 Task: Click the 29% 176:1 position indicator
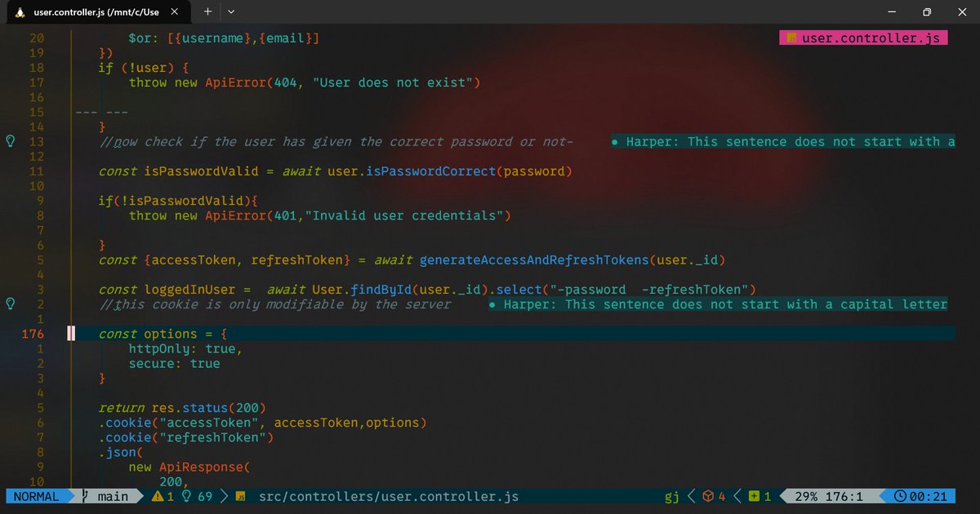(829, 496)
